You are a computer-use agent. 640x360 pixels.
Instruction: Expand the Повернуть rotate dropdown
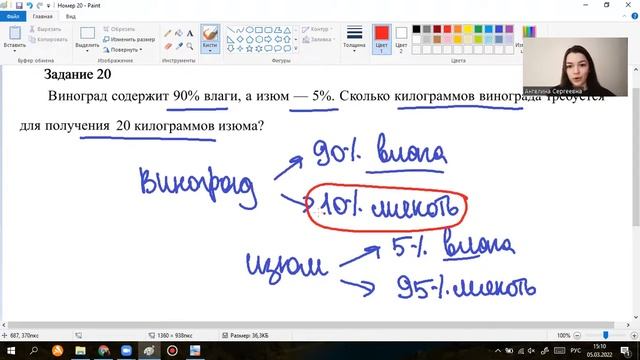pos(141,50)
